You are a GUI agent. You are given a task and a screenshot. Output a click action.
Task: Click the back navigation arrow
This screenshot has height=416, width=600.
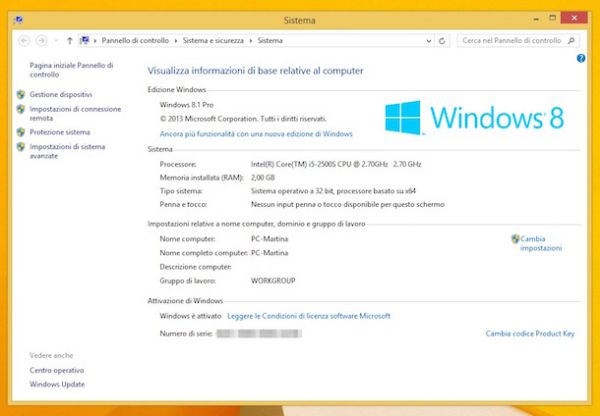[24, 41]
